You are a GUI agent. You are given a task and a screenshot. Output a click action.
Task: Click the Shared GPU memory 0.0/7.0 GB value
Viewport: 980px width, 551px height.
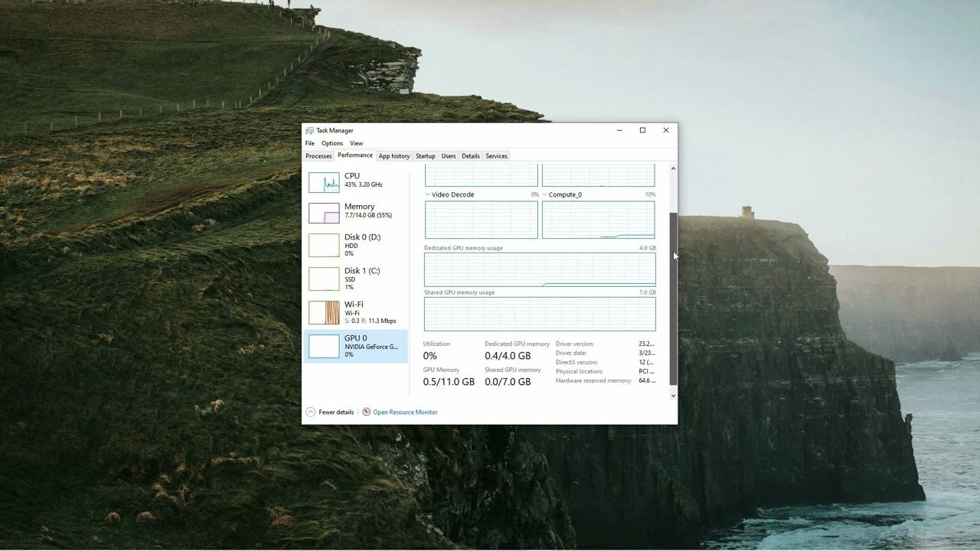[508, 382]
